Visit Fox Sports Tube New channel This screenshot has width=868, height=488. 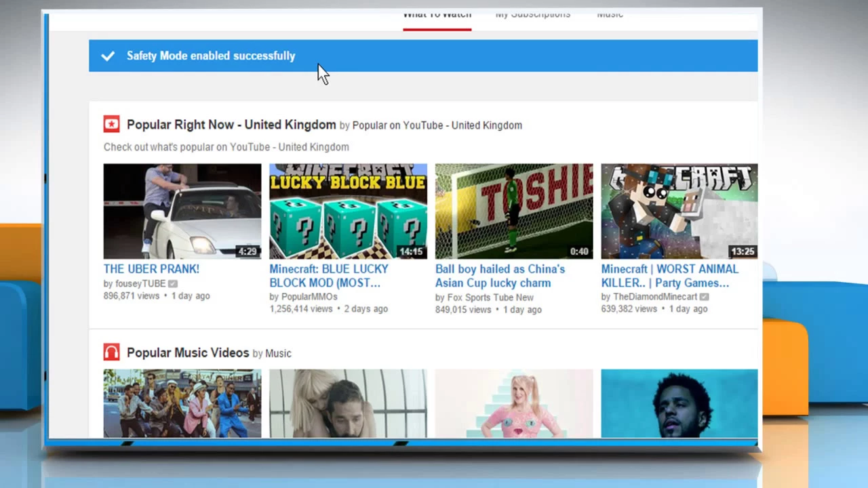pyautogui.click(x=490, y=298)
